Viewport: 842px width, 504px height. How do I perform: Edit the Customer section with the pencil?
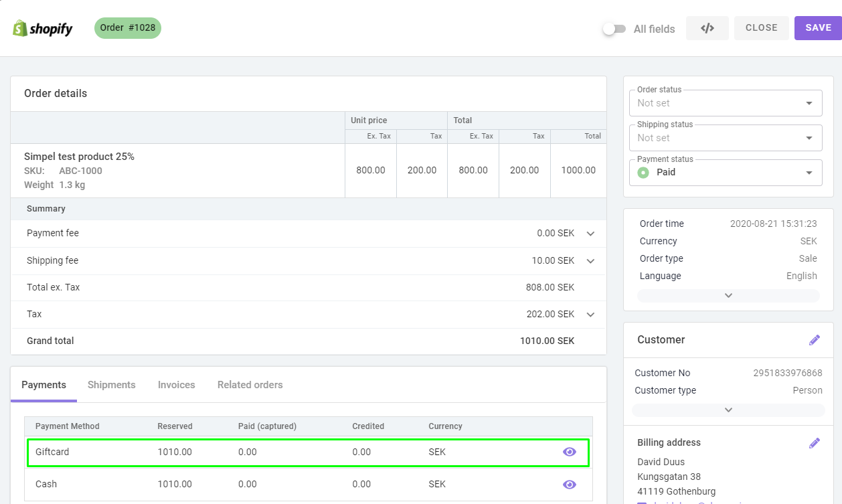[815, 340]
